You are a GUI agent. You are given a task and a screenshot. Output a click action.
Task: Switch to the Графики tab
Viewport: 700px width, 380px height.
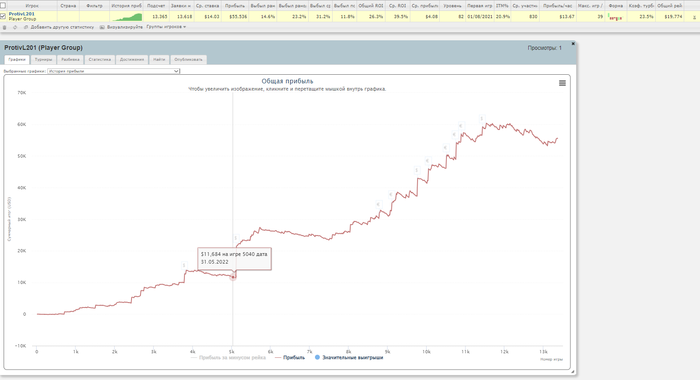point(17,59)
